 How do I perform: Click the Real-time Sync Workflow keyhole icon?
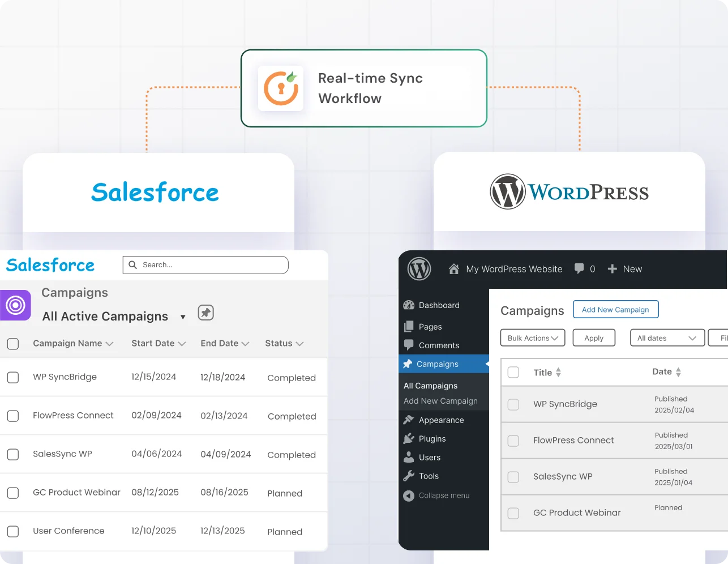tap(281, 88)
